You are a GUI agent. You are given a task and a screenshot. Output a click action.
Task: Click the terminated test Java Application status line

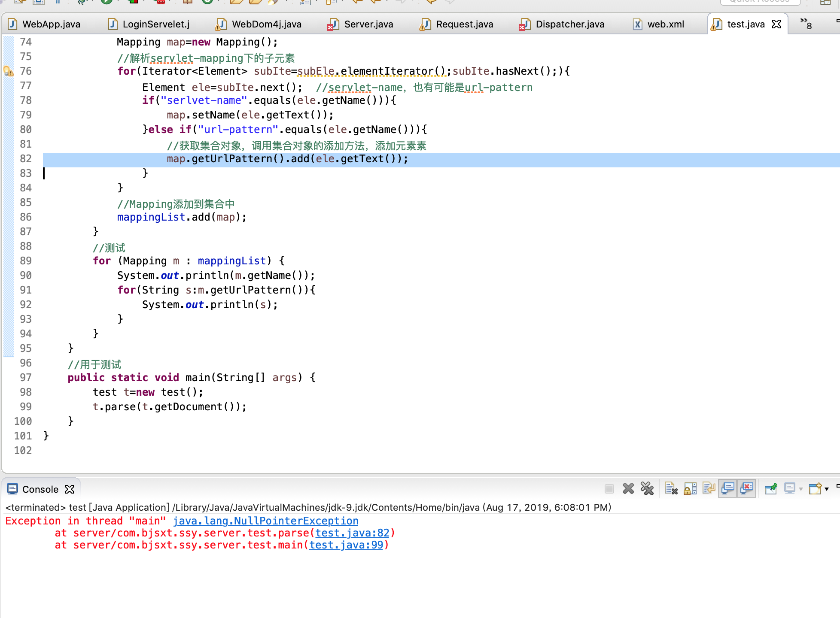308,507
